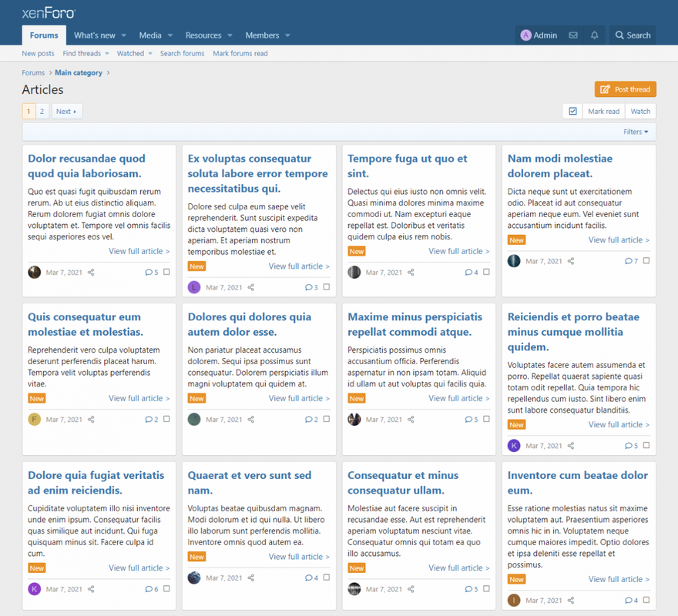Open the Filters dropdown

(636, 132)
